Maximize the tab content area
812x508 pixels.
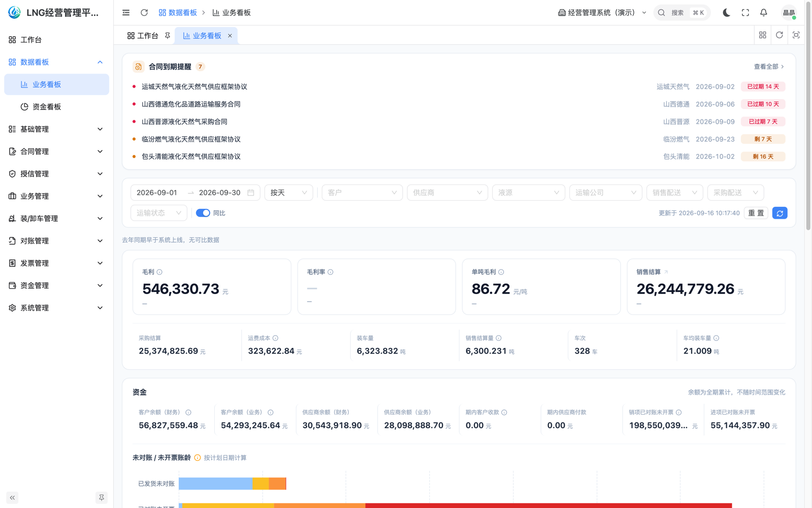(x=796, y=35)
